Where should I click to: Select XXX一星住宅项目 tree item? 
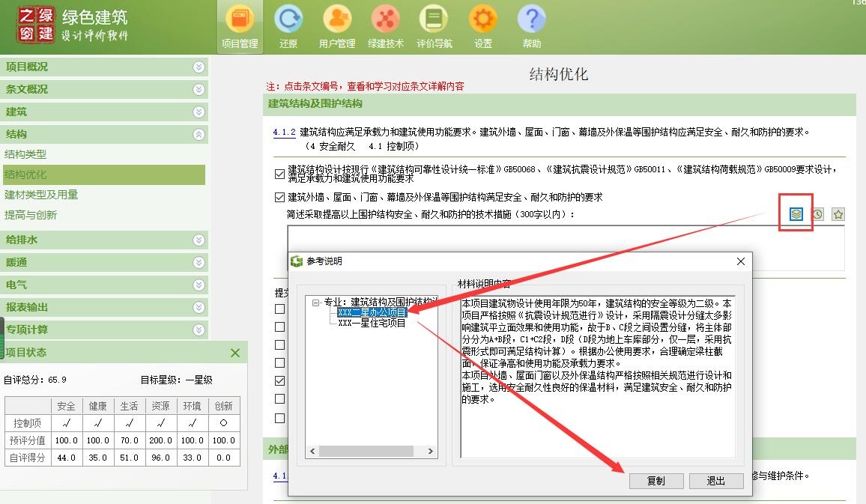pos(372,324)
